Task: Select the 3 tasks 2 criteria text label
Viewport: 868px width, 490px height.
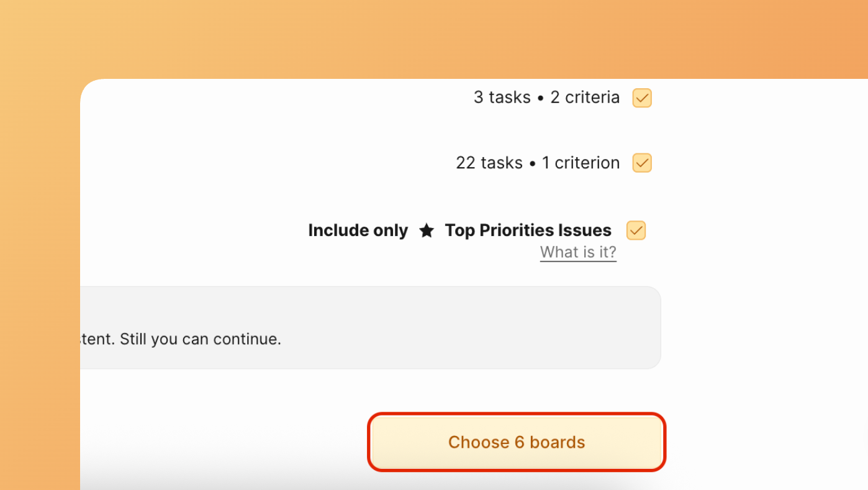Action: click(x=546, y=97)
